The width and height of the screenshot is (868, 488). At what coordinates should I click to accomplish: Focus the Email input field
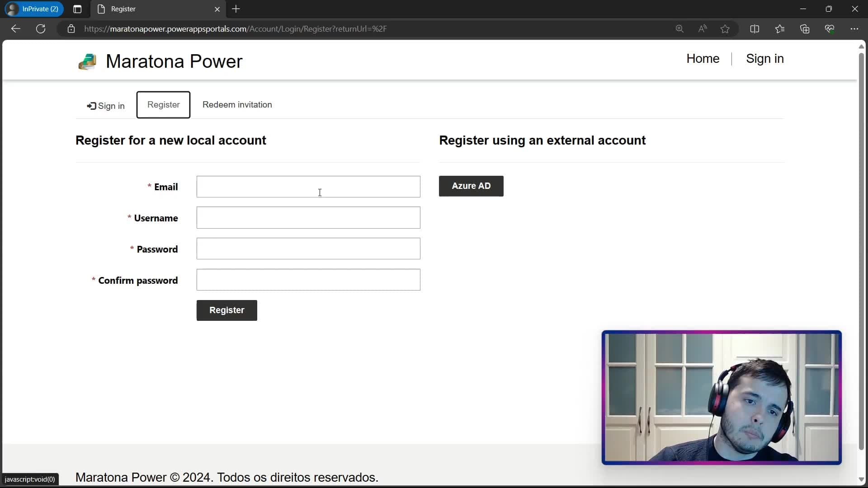pyautogui.click(x=308, y=187)
